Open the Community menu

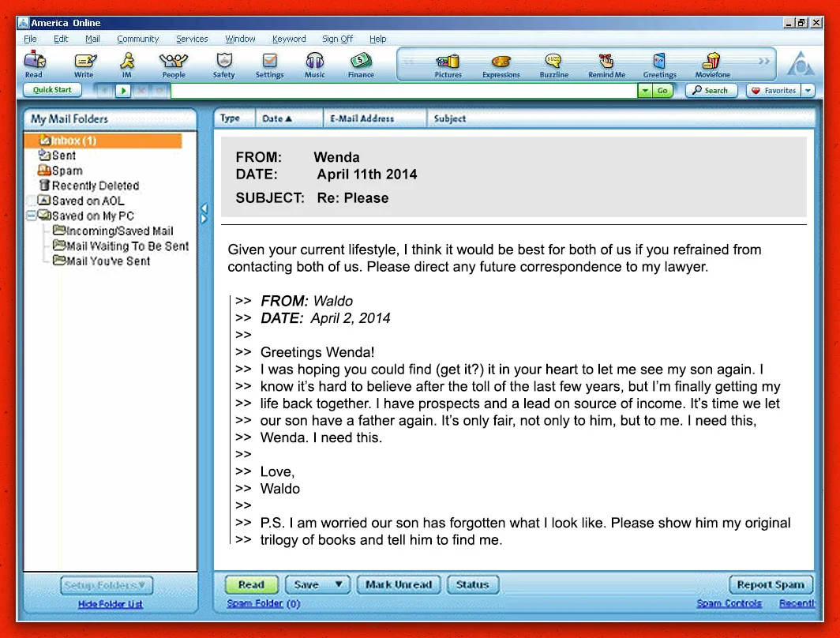[137, 39]
